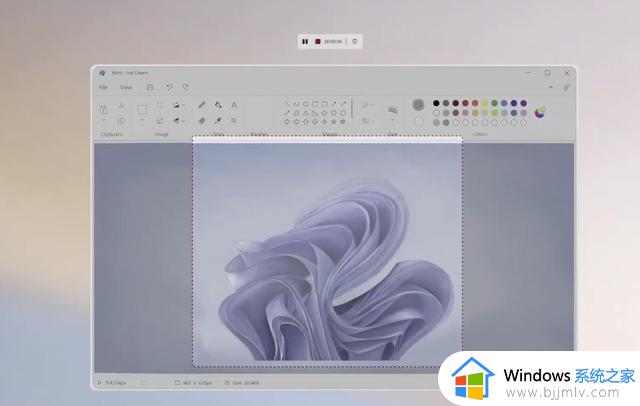Undo the last action

pos(169,87)
